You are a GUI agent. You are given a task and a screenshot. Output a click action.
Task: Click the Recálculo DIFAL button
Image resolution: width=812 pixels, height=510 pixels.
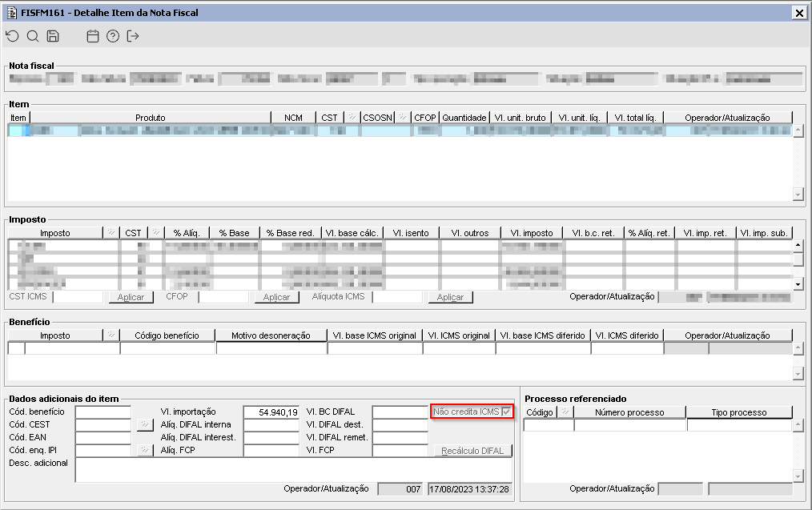point(472,451)
